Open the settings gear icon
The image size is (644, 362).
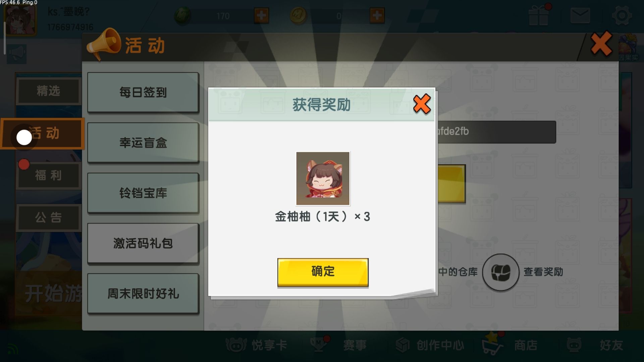(622, 15)
